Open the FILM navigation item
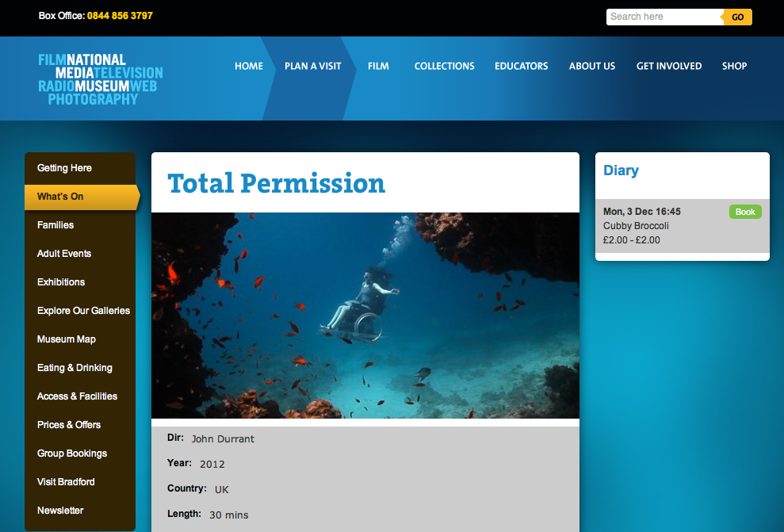784x532 pixels. pyautogui.click(x=378, y=66)
